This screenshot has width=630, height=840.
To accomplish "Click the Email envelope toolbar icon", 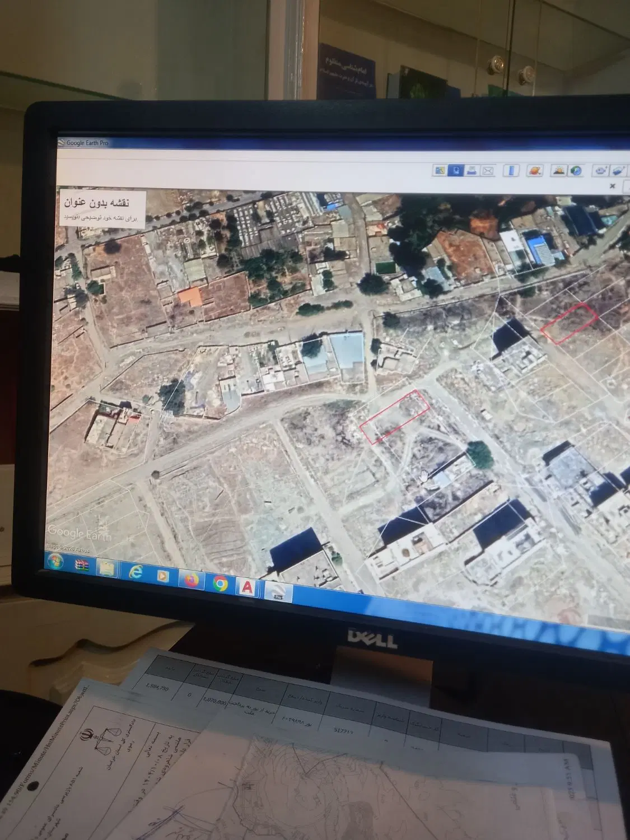I will (488, 171).
